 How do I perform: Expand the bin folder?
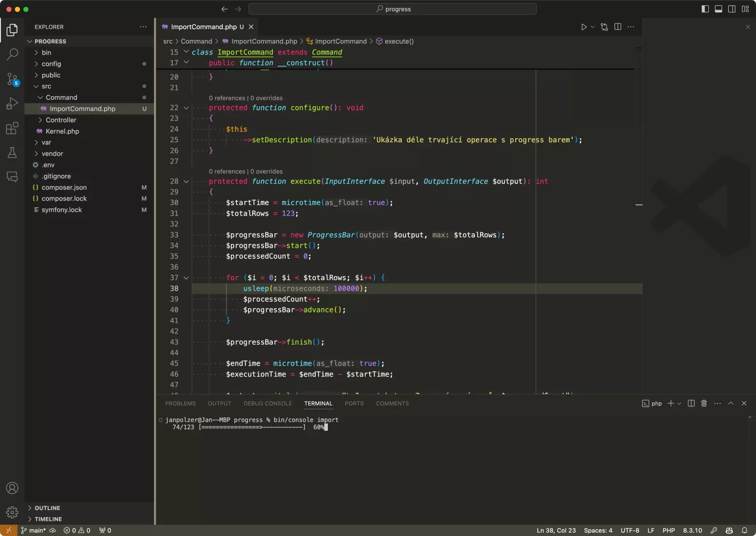90,53
